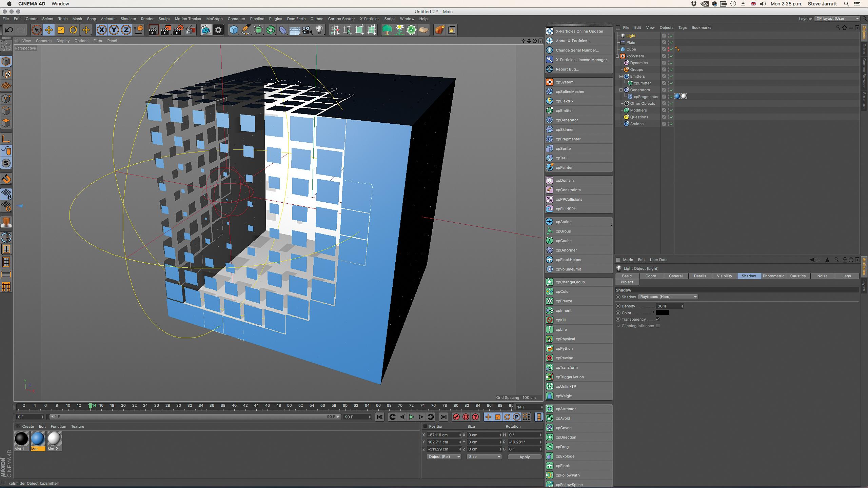Viewport: 868px width, 488px height.
Task: Click the xpAttractor force icon
Action: coord(549,408)
